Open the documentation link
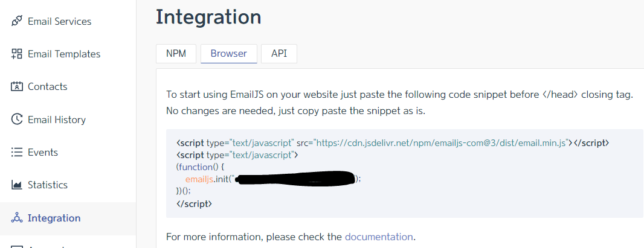The height and width of the screenshot is (248, 644). click(x=379, y=237)
